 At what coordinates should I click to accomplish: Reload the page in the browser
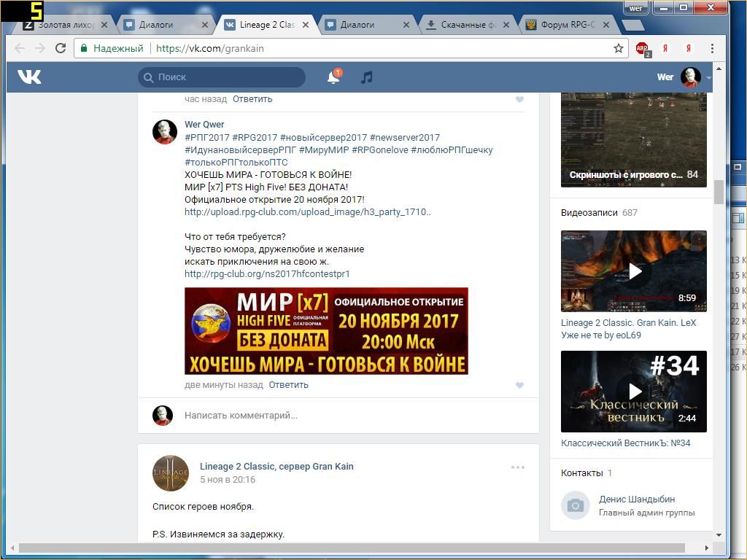coord(61,48)
